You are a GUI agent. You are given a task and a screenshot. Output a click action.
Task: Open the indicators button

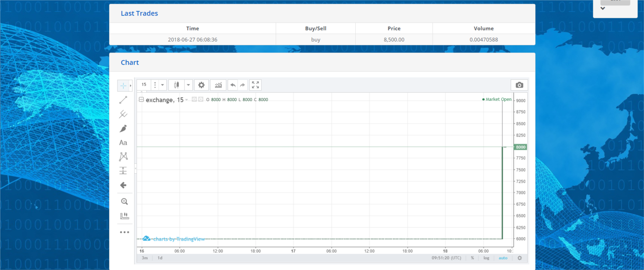(218, 85)
